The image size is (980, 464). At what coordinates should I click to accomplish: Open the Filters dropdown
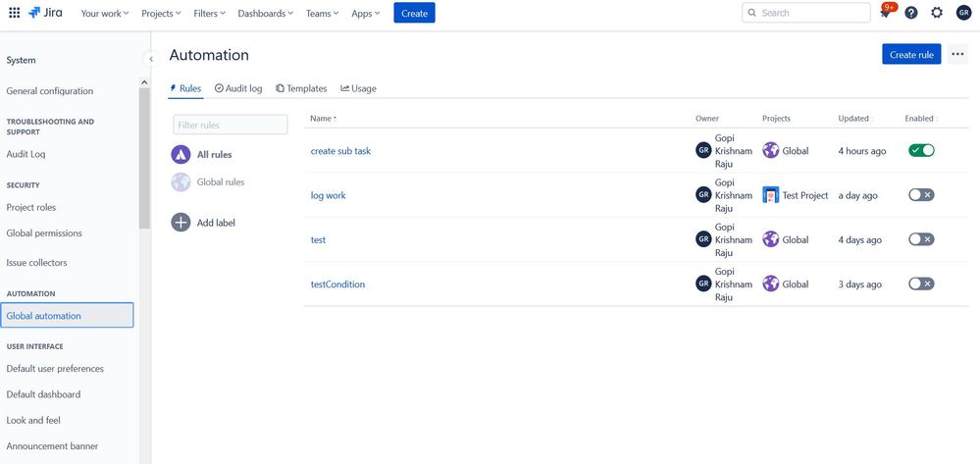[209, 13]
